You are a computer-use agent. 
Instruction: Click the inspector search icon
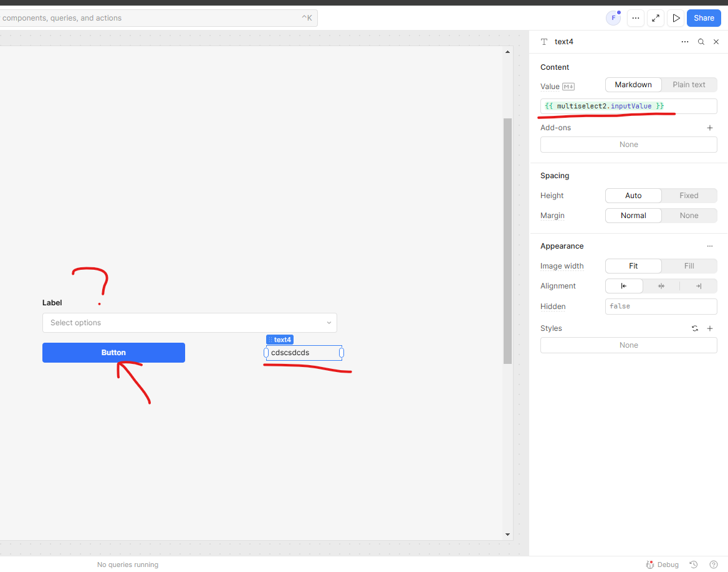(701, 42)
